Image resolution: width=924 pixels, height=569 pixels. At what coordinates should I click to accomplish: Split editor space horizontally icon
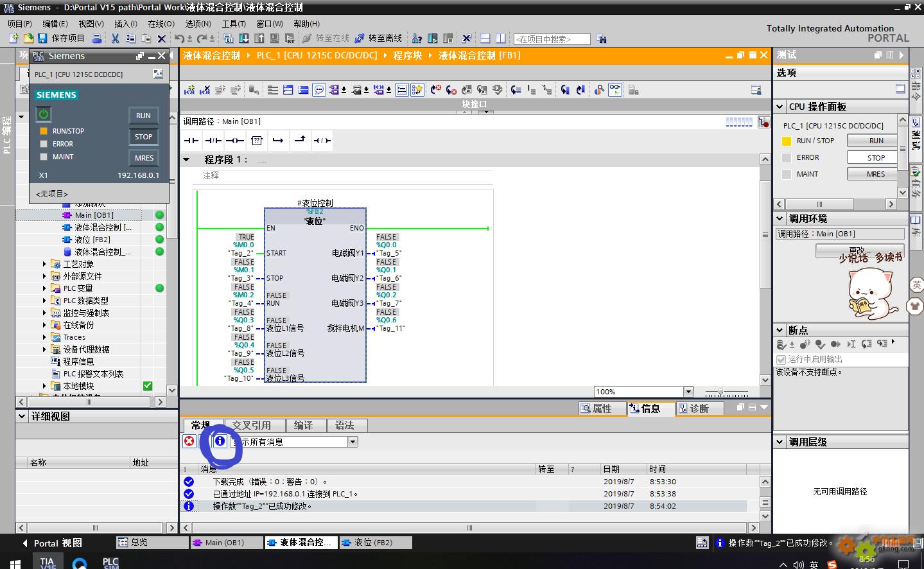pyautogui.click(x=484, y=39)
